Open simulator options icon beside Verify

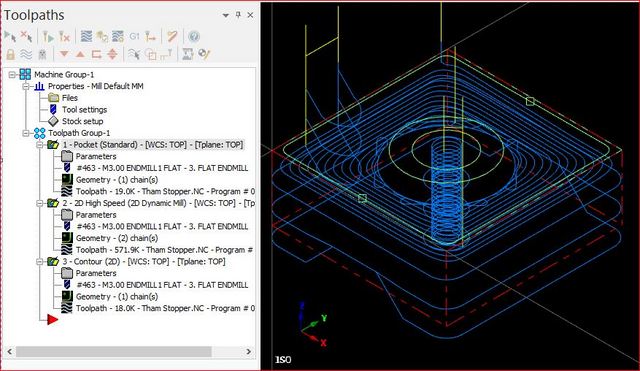pos(118,36)
